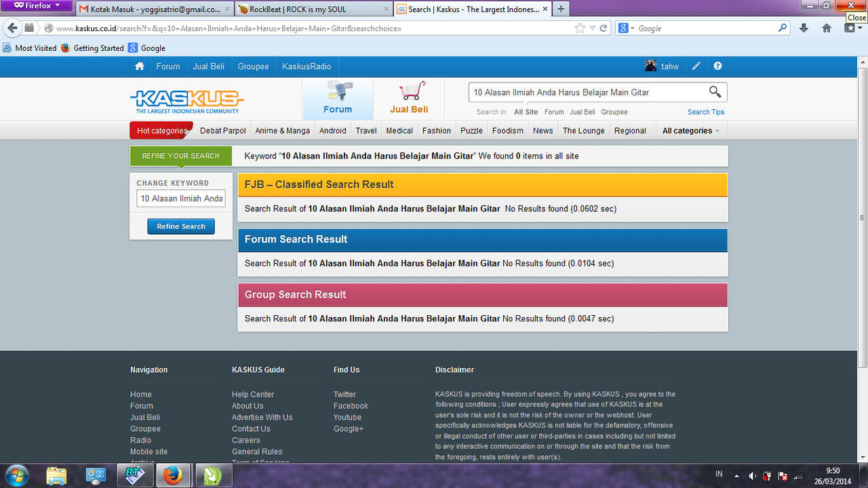The width and height of the screenshot is (868, 488).
Task: Click the magnifier search icon in Kaskus search box
Action: click(x=715, y=91)
